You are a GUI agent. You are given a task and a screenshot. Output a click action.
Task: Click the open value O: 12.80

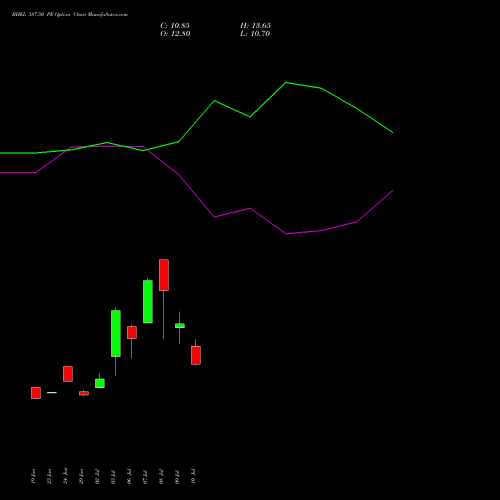point(175,34)
